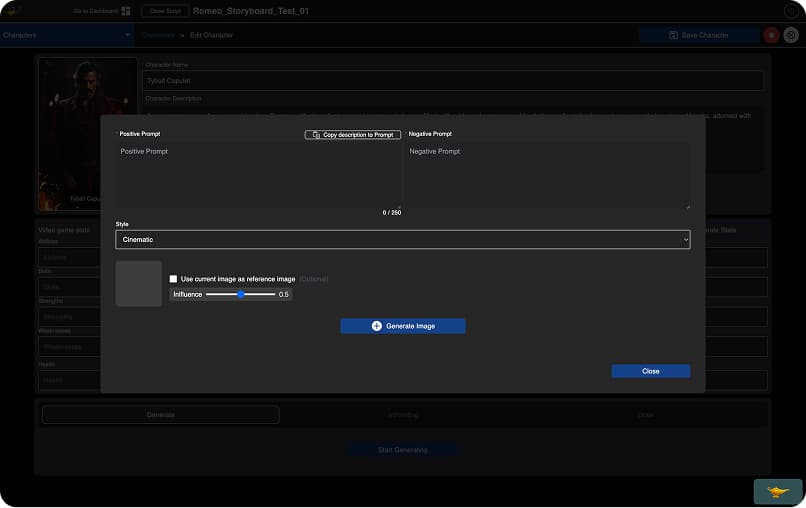
Task: Click the Copy description to Prompt button
Action: (353, 135)
